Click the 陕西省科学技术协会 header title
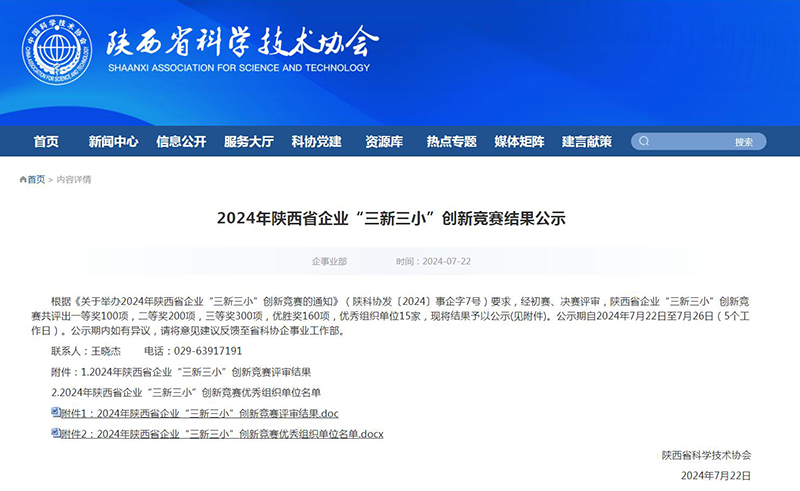800x491 pixels. coord(242,42)
